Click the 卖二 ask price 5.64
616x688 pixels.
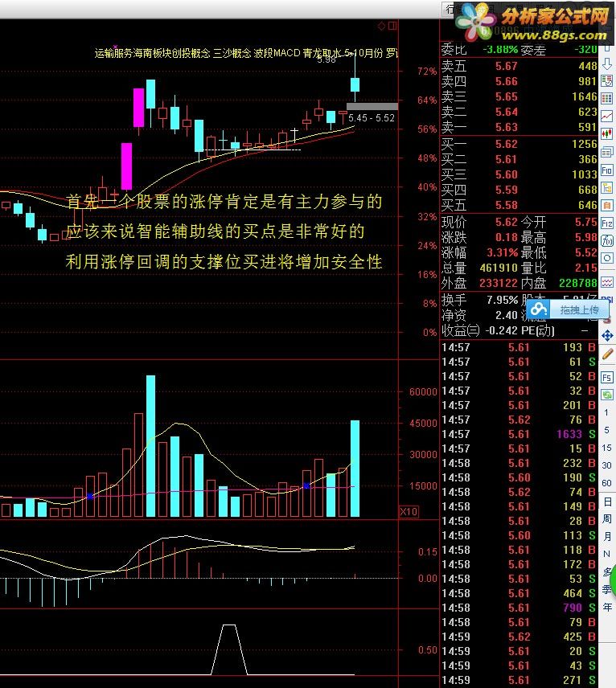coord(507,112)
